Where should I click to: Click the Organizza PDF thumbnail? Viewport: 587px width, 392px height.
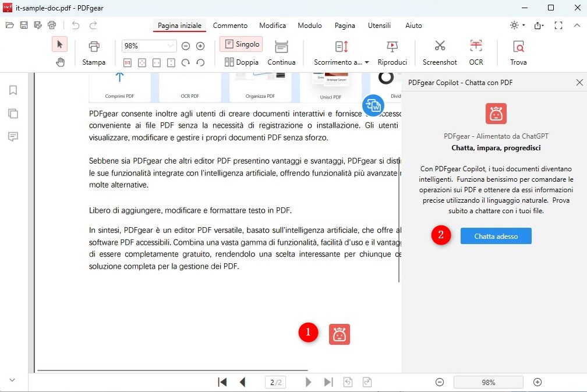[x=260, y=87]
